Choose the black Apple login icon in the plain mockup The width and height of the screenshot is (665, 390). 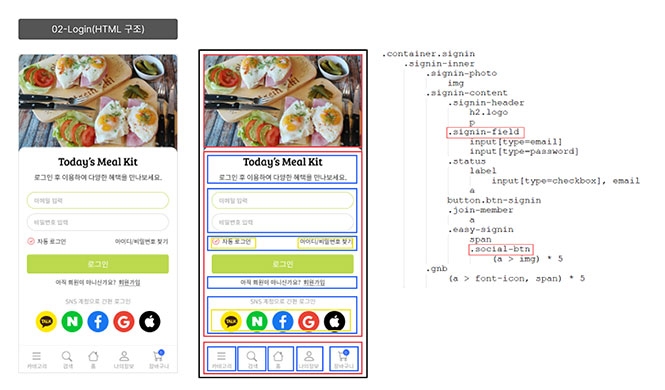pyautogui.click(x=150, y=321)
